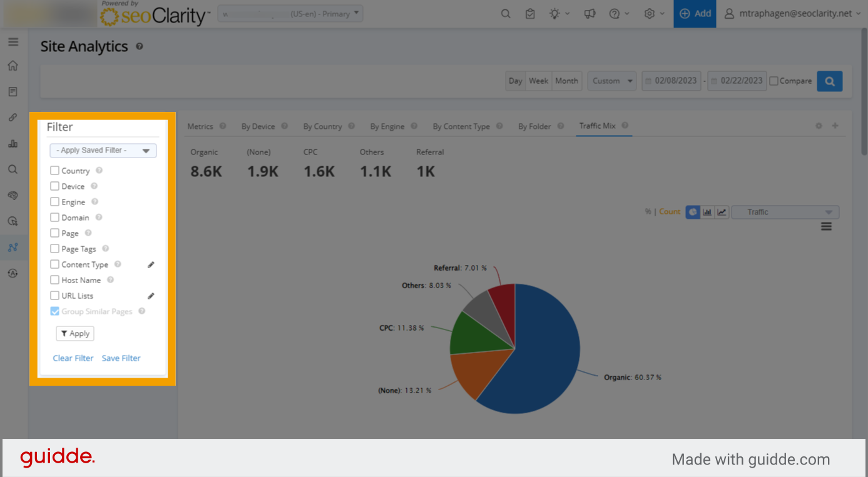868x477 pixels.
Task: Switch to line chart view
Action: [722, 212]
